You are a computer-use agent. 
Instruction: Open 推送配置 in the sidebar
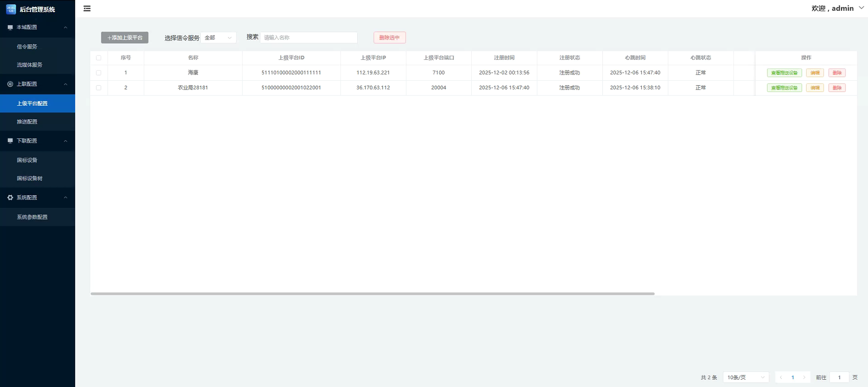27,122
